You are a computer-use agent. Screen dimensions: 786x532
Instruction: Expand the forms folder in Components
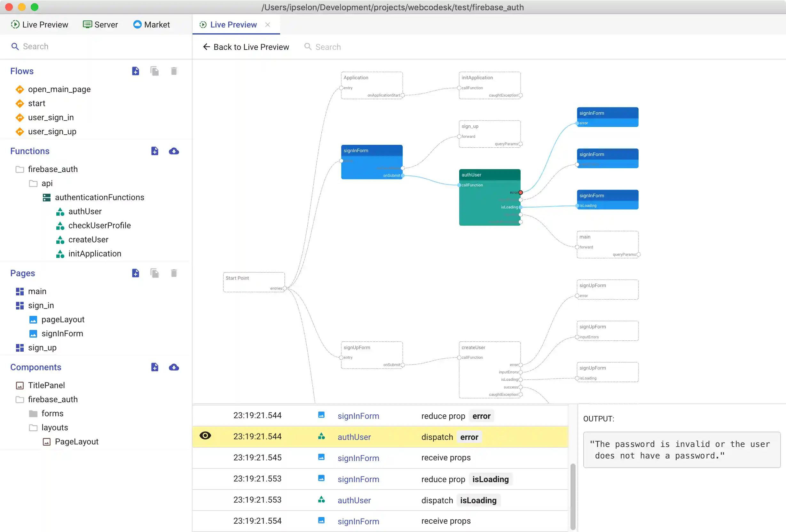coord(33,414)
